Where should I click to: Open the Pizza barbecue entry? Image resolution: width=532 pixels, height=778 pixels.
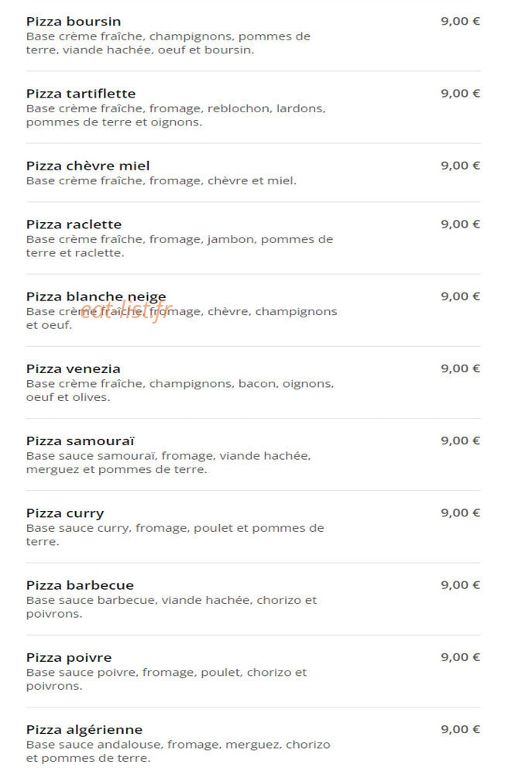tap(80, 585)
